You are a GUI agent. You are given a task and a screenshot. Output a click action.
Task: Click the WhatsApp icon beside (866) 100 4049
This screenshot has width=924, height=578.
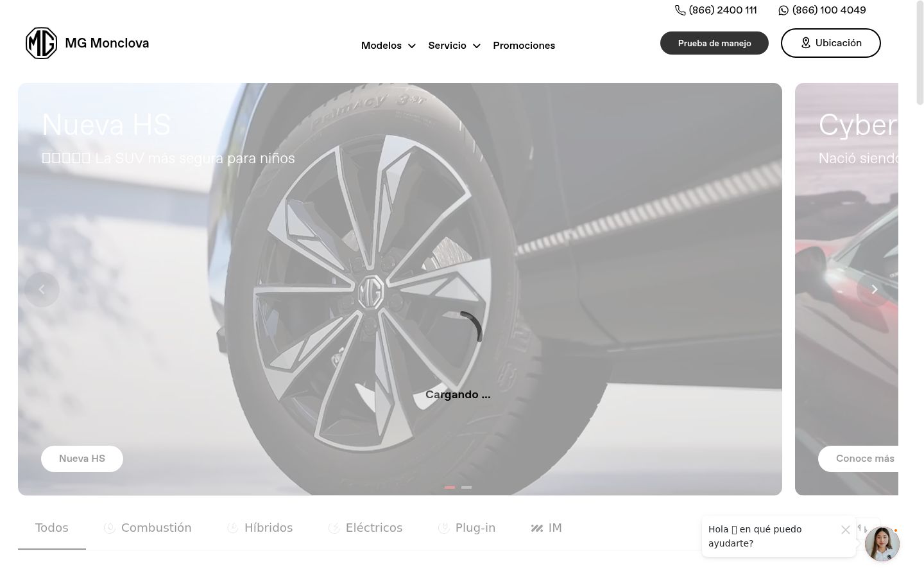pyautogui.click(x=783, y=10)
